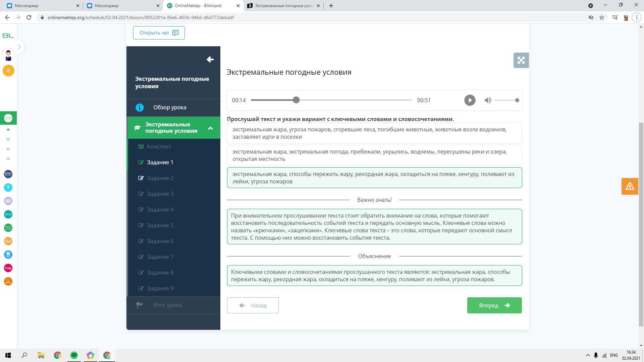Open the blue question mark sidebar icon
The height and width of the screenshot is (362, 644).
coord(8,188)
